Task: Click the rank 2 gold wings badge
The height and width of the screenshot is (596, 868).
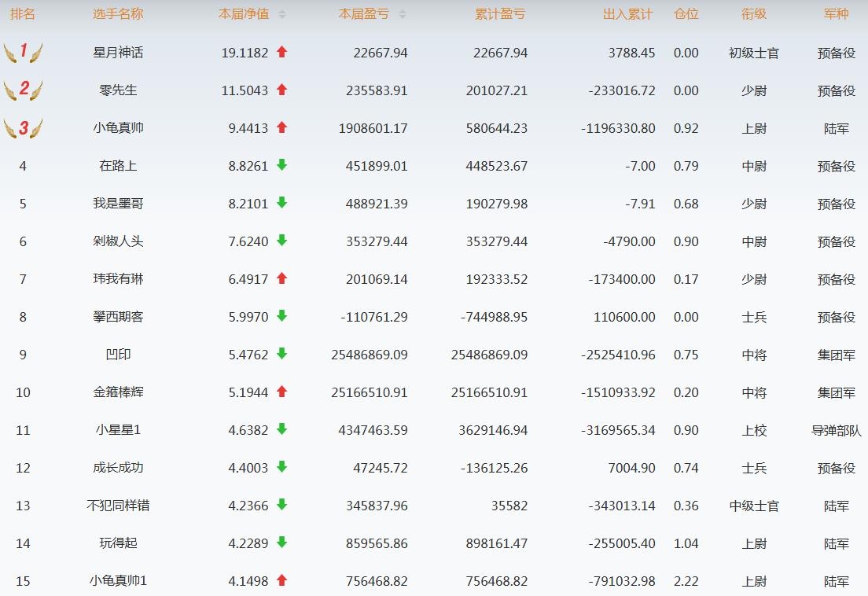Action: point(23,90)
